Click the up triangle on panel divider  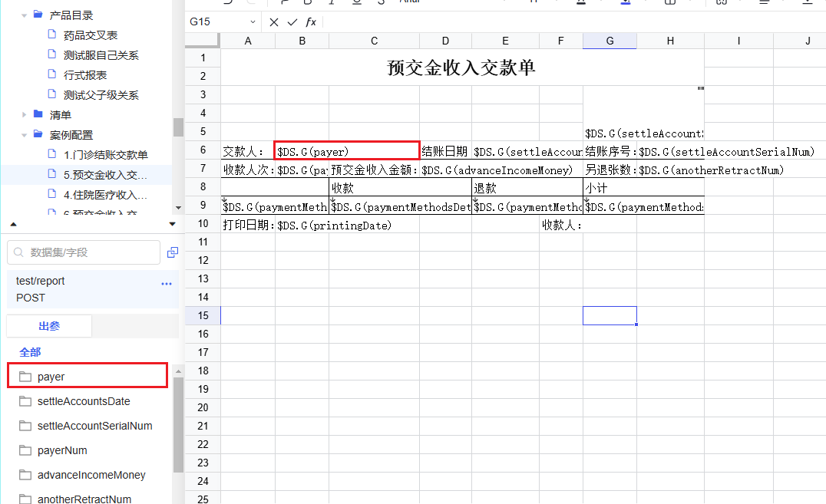(14, 224)
